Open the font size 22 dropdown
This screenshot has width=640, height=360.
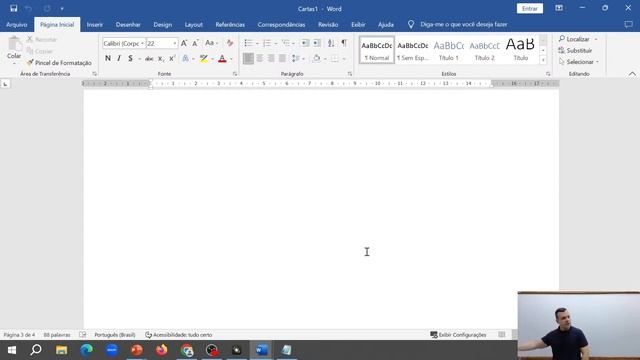click(x=175, y=43)
